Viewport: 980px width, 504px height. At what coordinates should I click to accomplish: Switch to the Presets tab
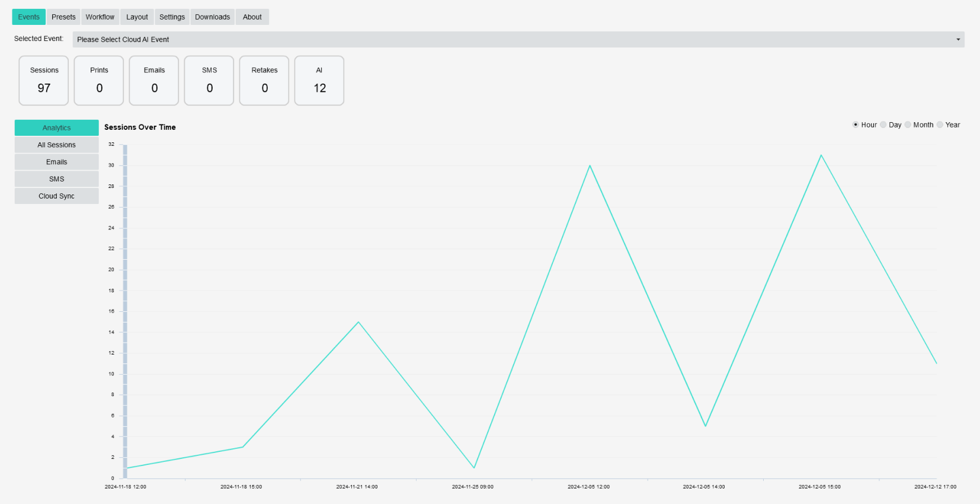[x=63, y=17]
